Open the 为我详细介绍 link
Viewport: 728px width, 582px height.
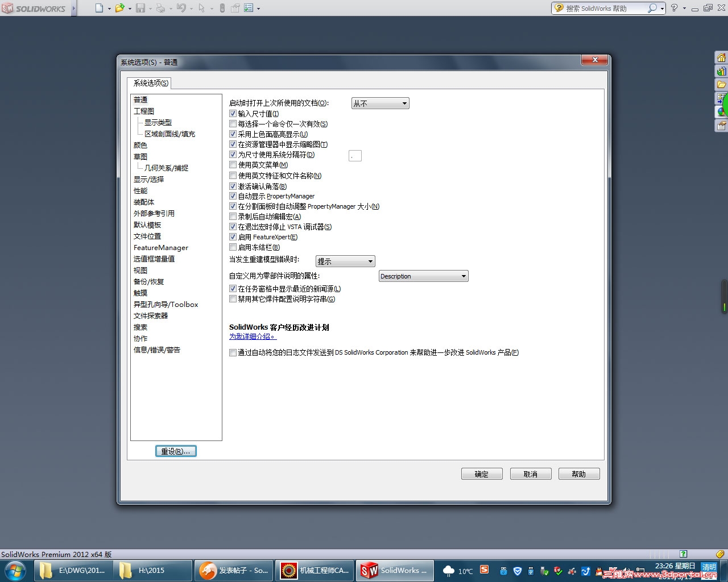pyautogui.click(x=253, y=336)
